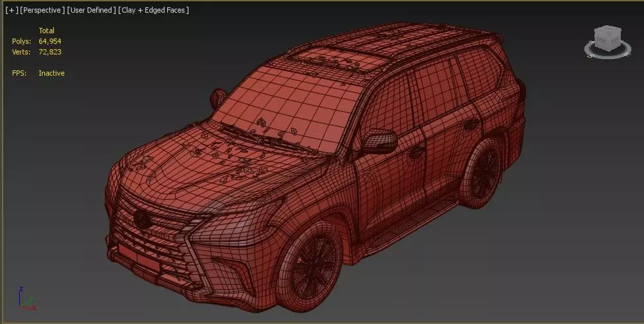Select the car's front wheel mesh
The image size is (644, 324).
(x=310, y=266)
